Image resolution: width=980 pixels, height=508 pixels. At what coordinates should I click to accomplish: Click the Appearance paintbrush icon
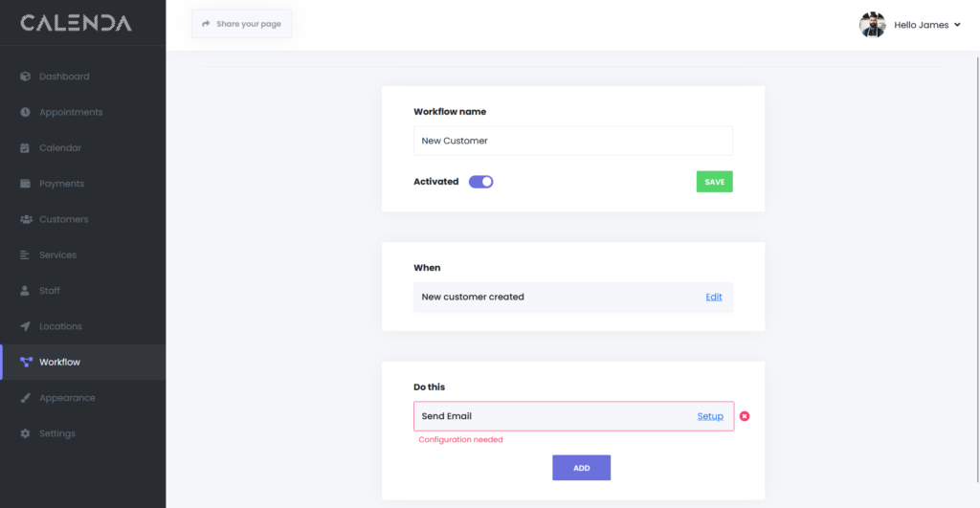(x=26, y=398)
